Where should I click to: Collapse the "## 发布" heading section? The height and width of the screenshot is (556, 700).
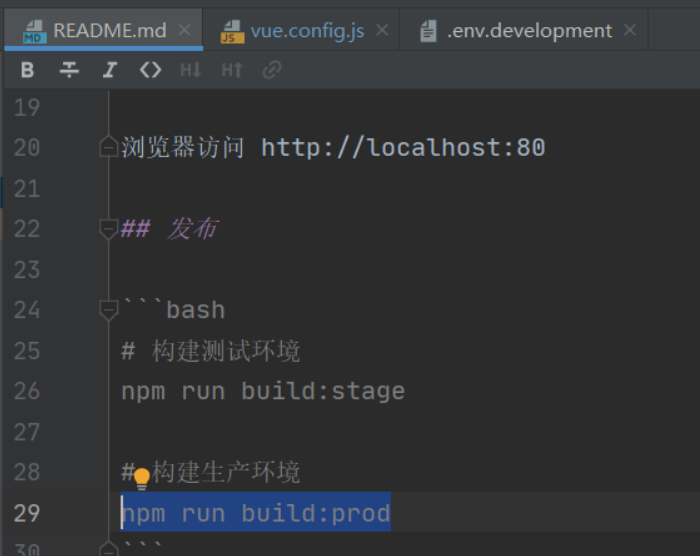(x=109, y=229)
